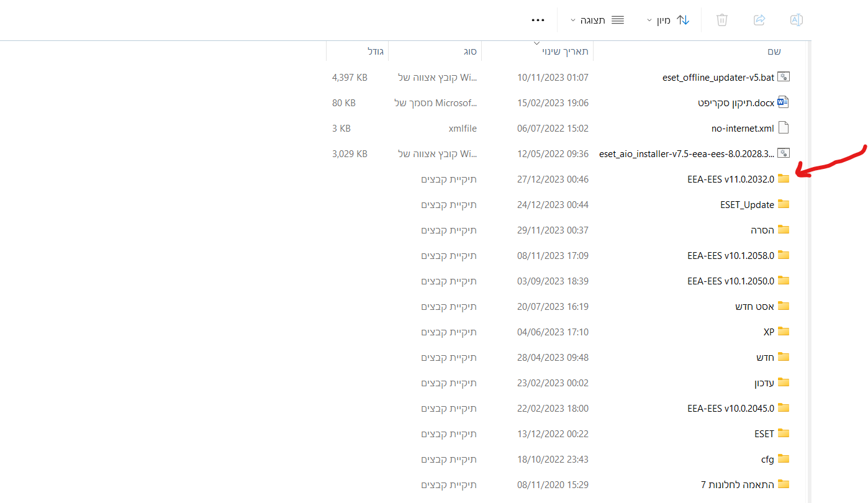Viewport: 868px width, 503px height.
Task: Click the size value 80 KB
Action: coord(344,103)
